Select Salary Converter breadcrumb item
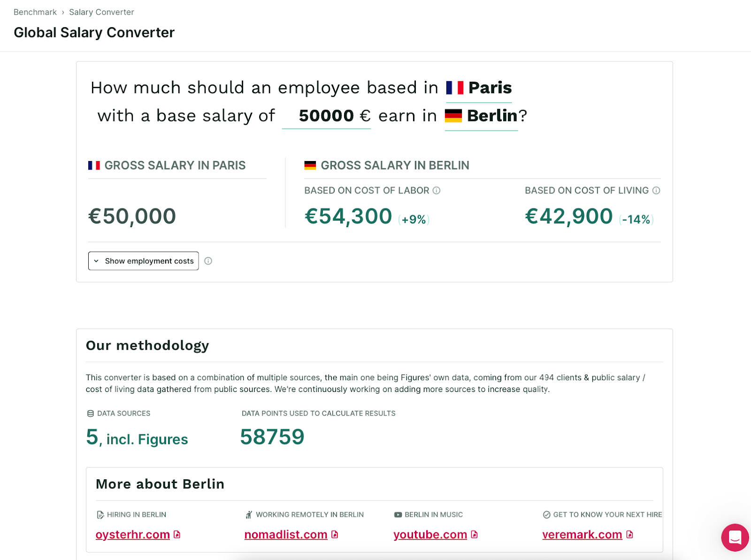This screenshot has height=560, width=751. [101, 12]
